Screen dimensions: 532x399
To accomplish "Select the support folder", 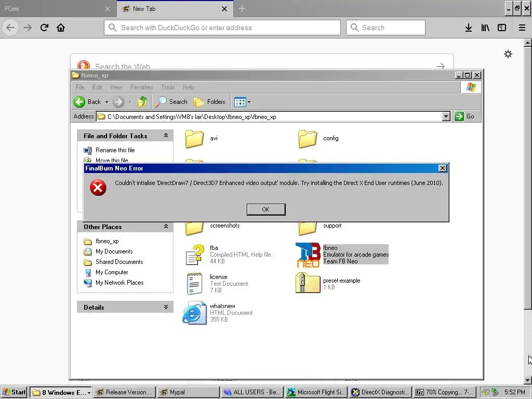I will click(308, 229).
